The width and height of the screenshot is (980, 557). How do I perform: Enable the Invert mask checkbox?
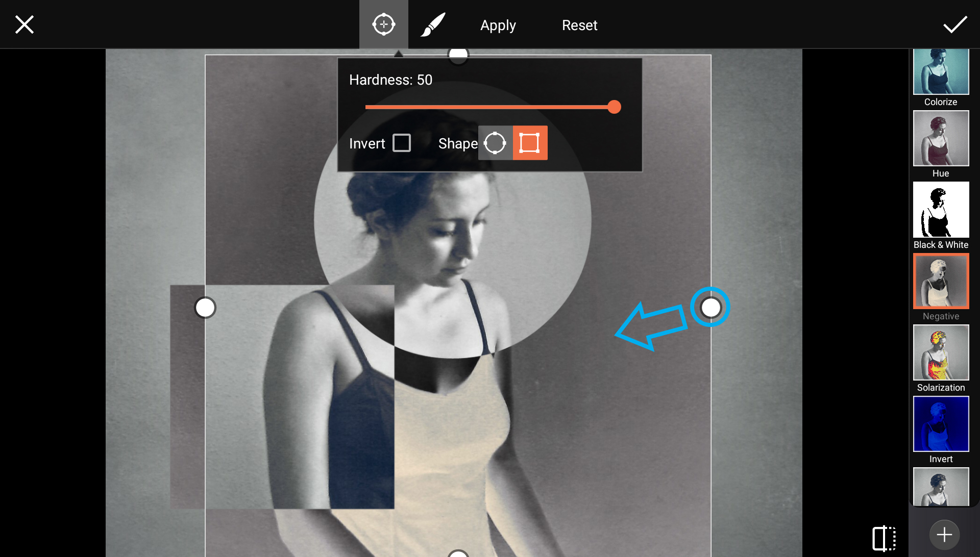[402, 143]
